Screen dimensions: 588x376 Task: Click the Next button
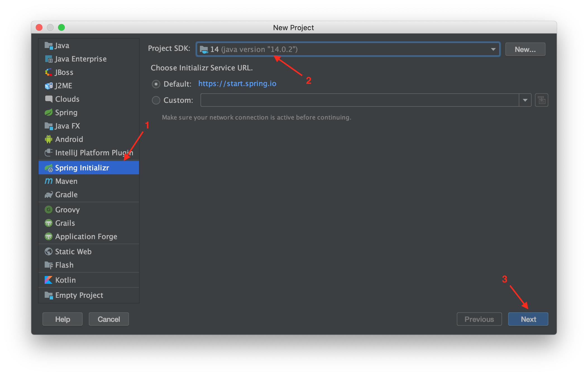pos(528,319)
